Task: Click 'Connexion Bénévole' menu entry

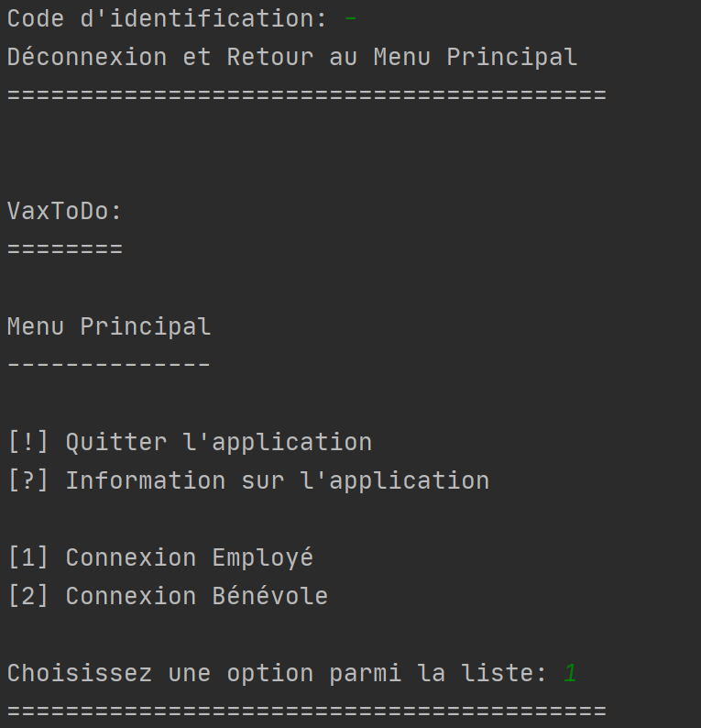Action: [197, 596]
